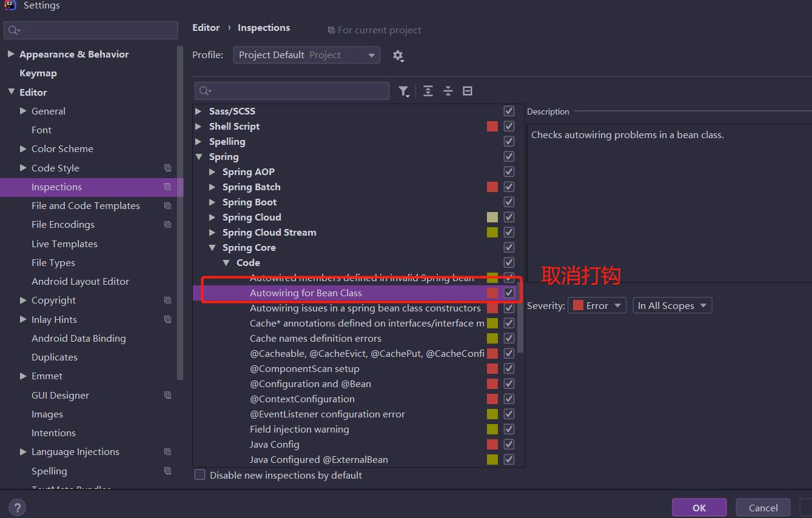Viewport: 812px width, 518px height.
Task: Enable Disable new inspections by default
Action: [x=200, y=475]
